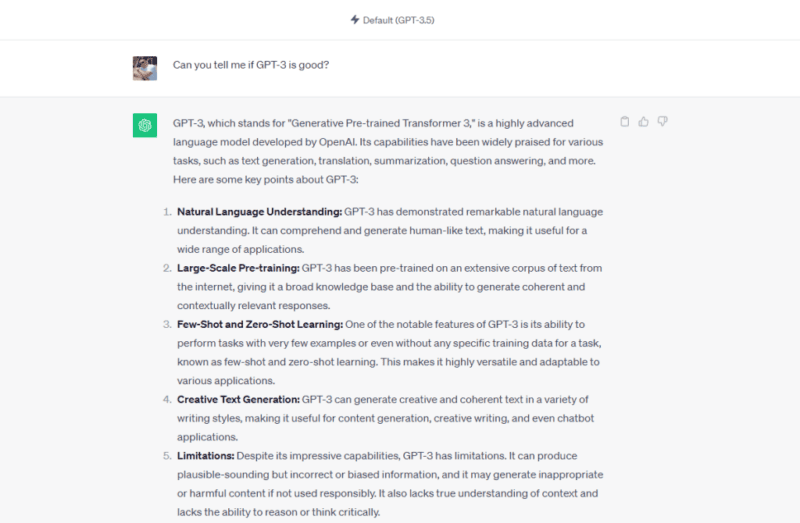Copy the response with the clipboard icon

tap(624, 121)
